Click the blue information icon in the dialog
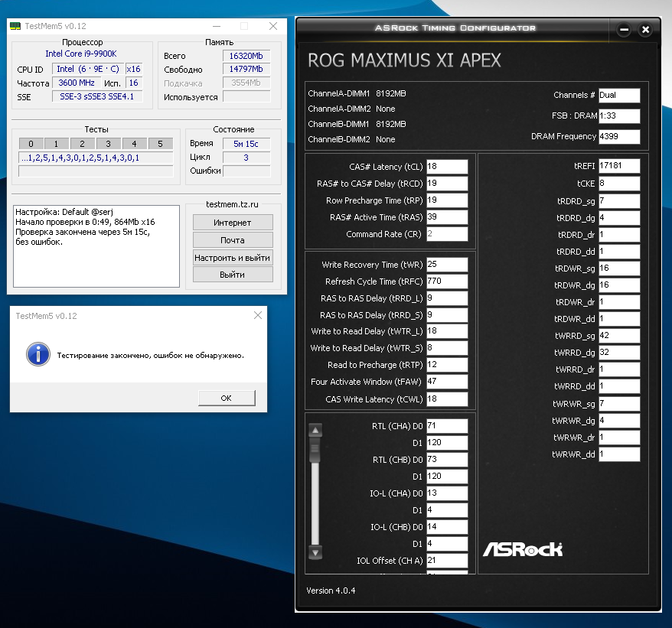This screenshot has height=628, width=672. tap(38, 354)
